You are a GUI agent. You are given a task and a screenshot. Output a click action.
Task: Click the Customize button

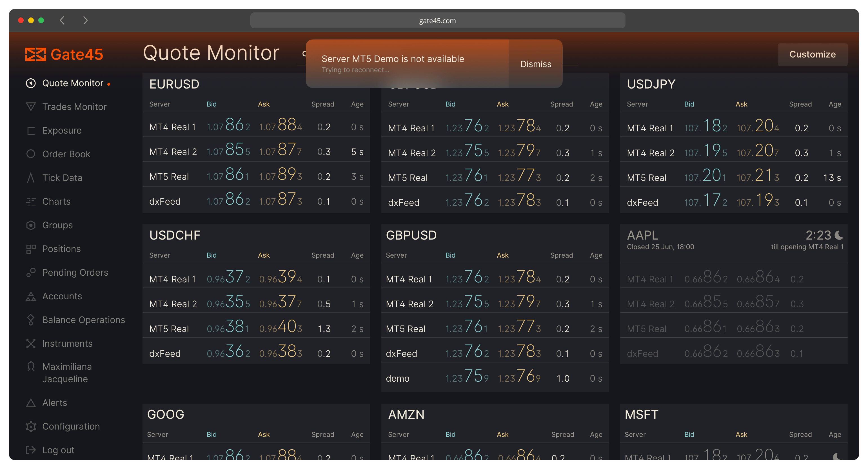point(813,54)
